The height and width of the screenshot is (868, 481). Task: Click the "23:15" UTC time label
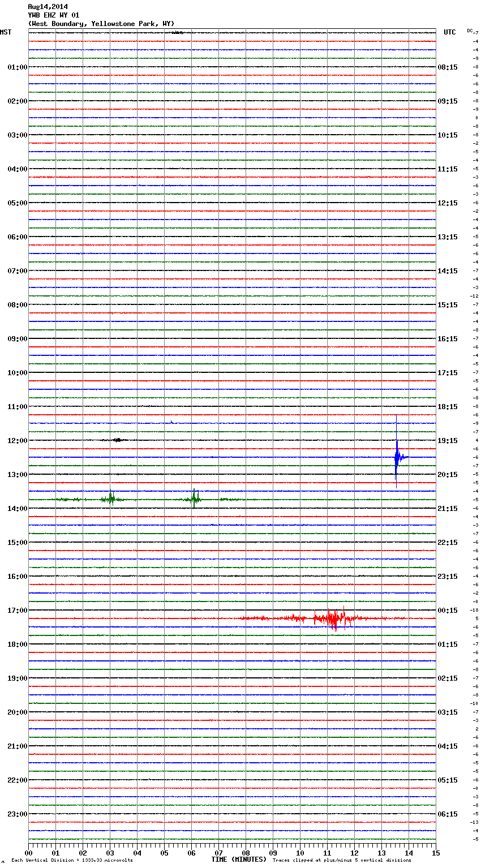[x=448, y=577]
